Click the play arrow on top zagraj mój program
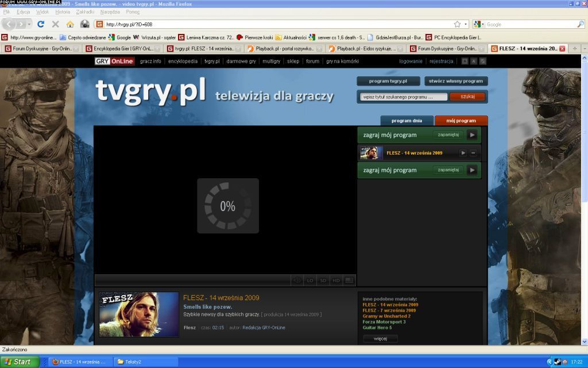This screenshot has height=368, width=588. 471,135
